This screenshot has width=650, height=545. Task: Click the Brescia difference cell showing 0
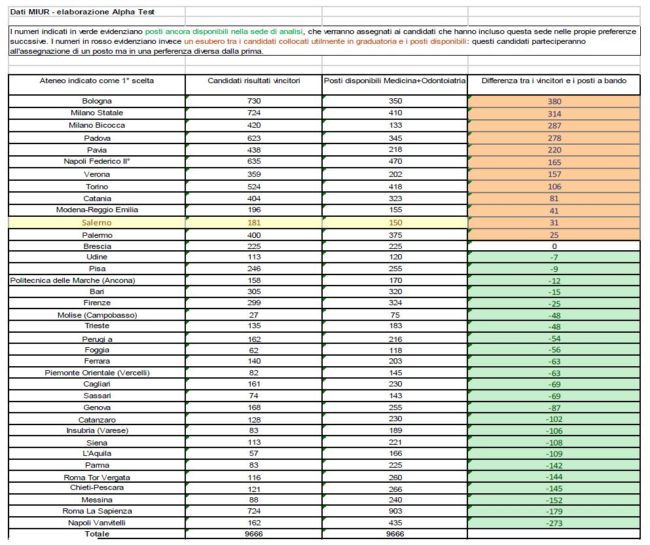click(554, 246)
